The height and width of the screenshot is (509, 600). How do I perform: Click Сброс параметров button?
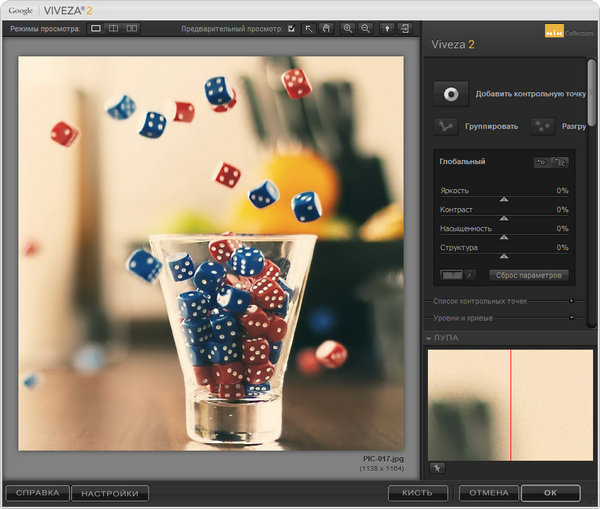pos(529,275)
